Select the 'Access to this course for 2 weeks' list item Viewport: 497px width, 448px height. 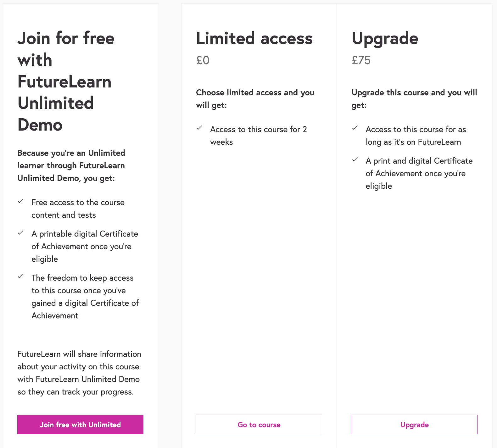[259, 135]
